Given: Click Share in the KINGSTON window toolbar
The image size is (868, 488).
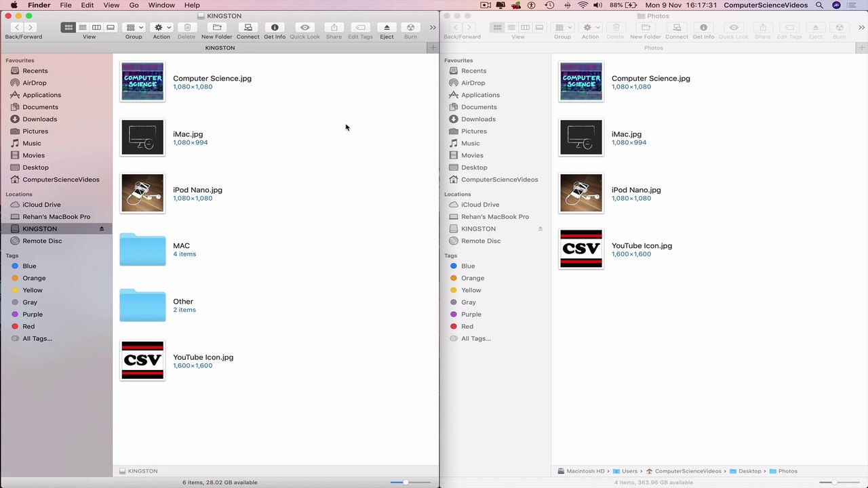Looking at the screenshot, I should [334, 27].
